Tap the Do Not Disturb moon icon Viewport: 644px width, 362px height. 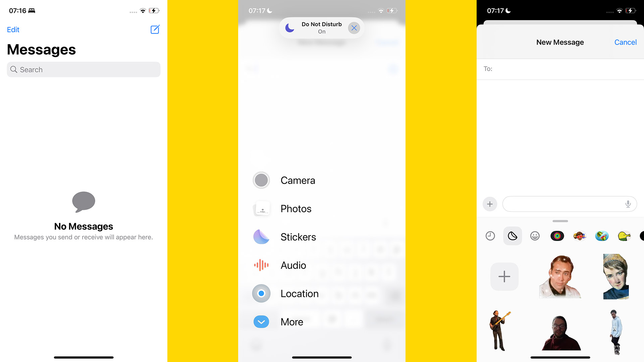coord(289,28)
